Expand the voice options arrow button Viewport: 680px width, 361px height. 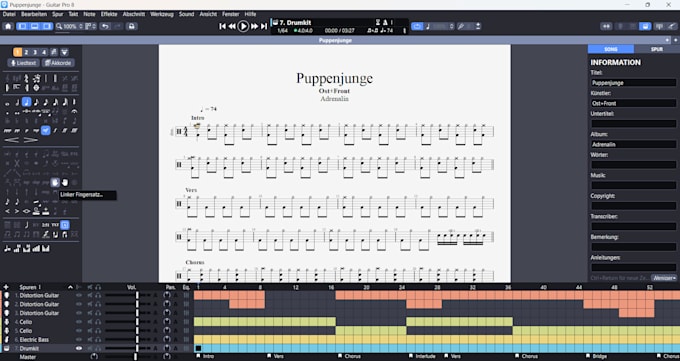pos(64,53)
